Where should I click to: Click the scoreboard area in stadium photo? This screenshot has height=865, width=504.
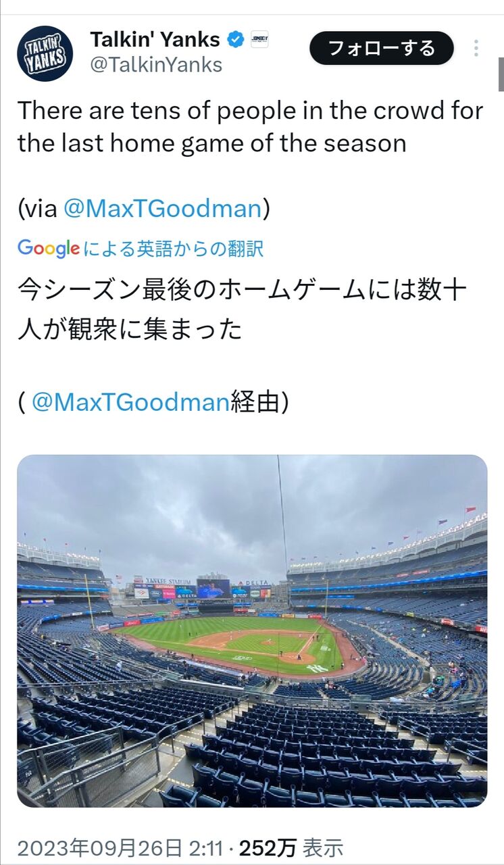[x=213, y=589]
